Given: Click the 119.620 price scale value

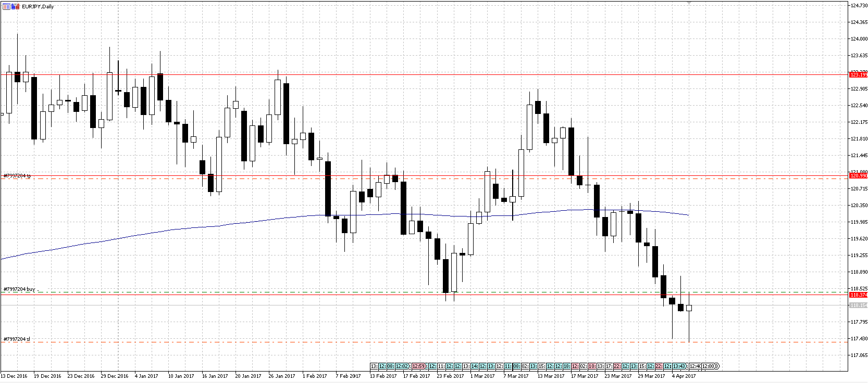Looking at the screenshot, I should click(x=859, y=239).
